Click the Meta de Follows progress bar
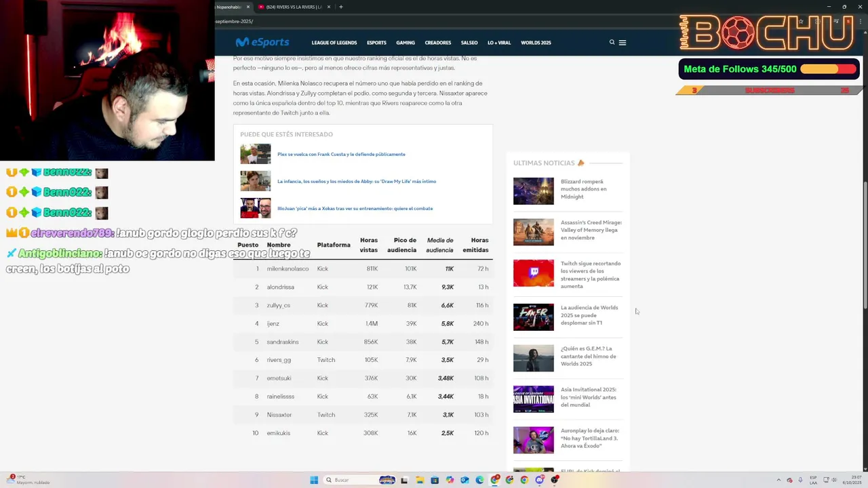868x488 pixels. point(828,69)
